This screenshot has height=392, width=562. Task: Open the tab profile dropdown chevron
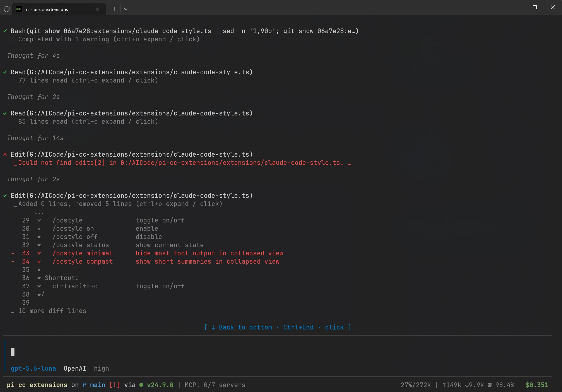(126, 9)
